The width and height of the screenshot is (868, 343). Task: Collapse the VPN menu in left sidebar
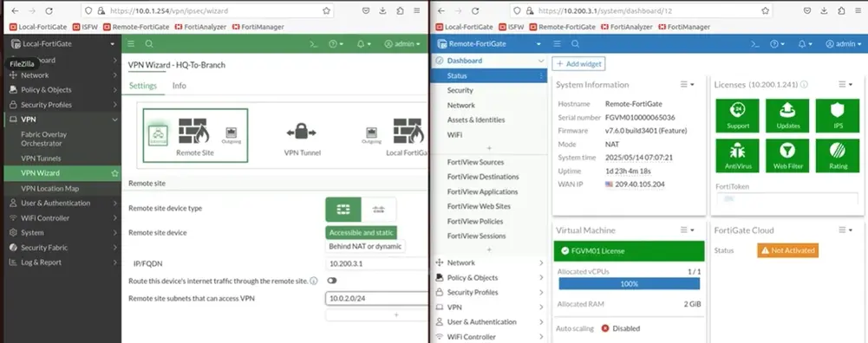pos(114,120)
